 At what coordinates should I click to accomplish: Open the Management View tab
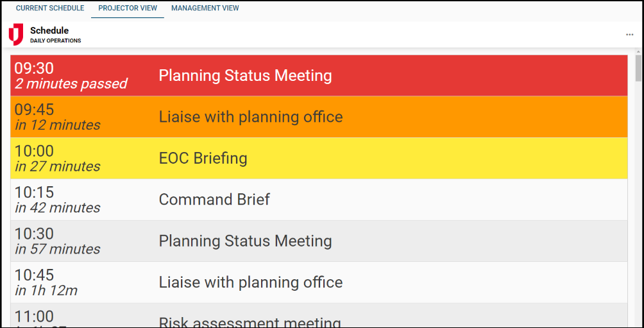[205, 8]
